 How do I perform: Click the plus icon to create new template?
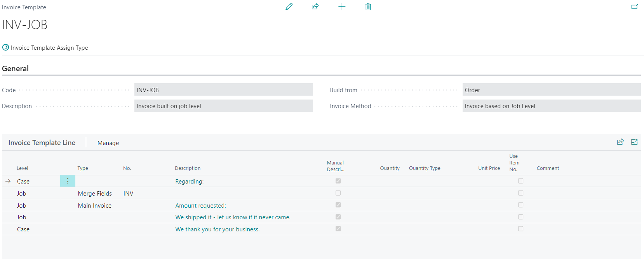[x=342, y=7]
